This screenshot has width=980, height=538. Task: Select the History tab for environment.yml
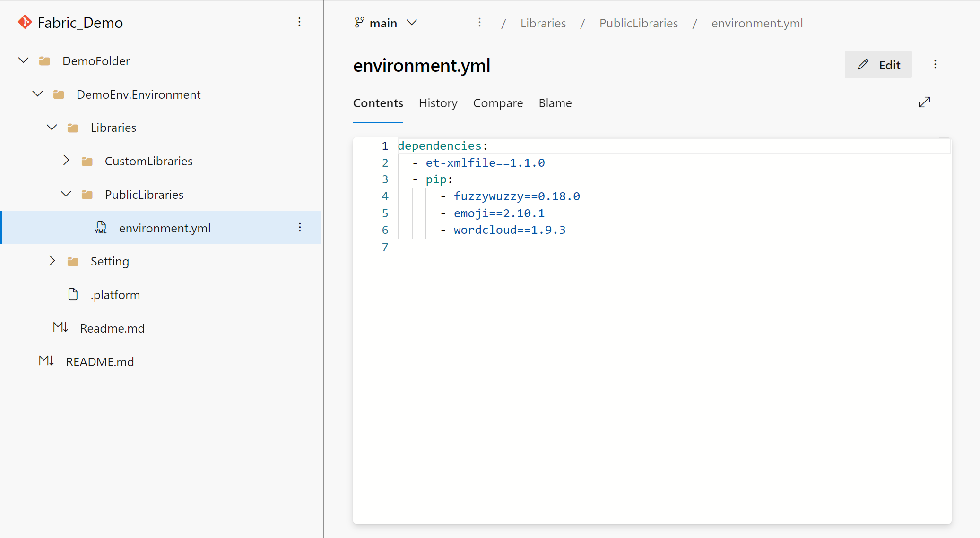(x=438, y=102)
